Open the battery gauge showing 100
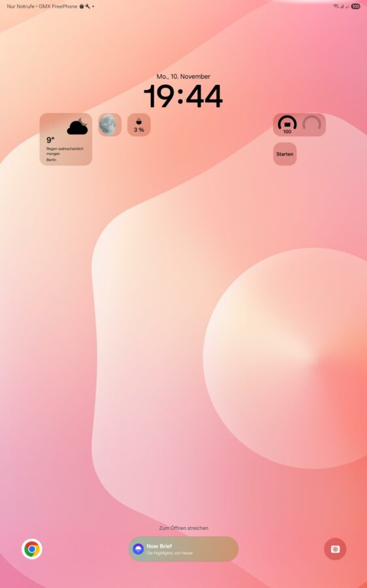 (x=287, y=125)
